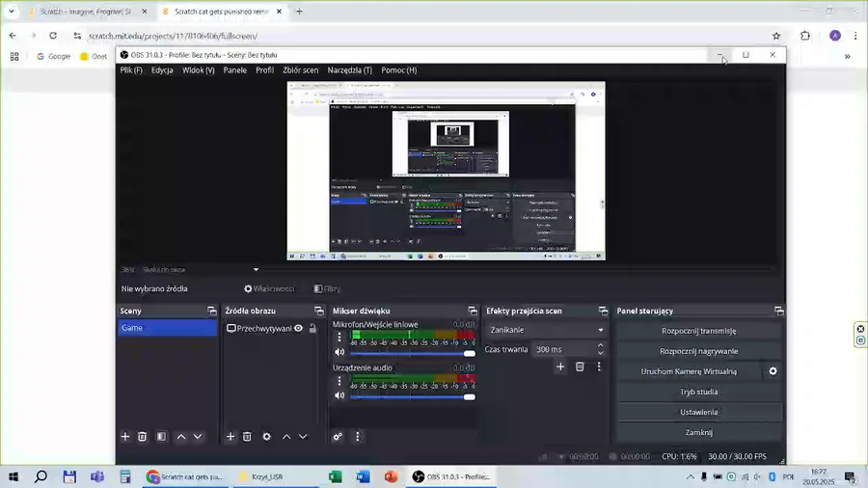The image size is (868, 488).
Task: Open Edycja menu
Action: tap(162, 70)
